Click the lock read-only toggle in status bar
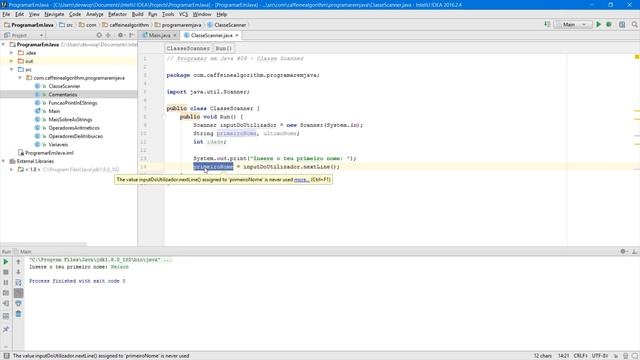 [616, 356]
